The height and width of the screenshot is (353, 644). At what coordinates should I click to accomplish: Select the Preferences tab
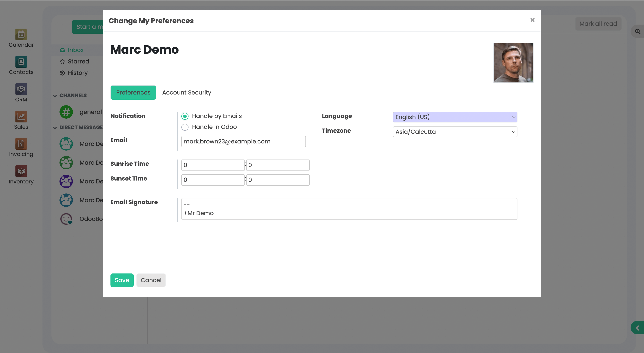click(x=133, y=92)
